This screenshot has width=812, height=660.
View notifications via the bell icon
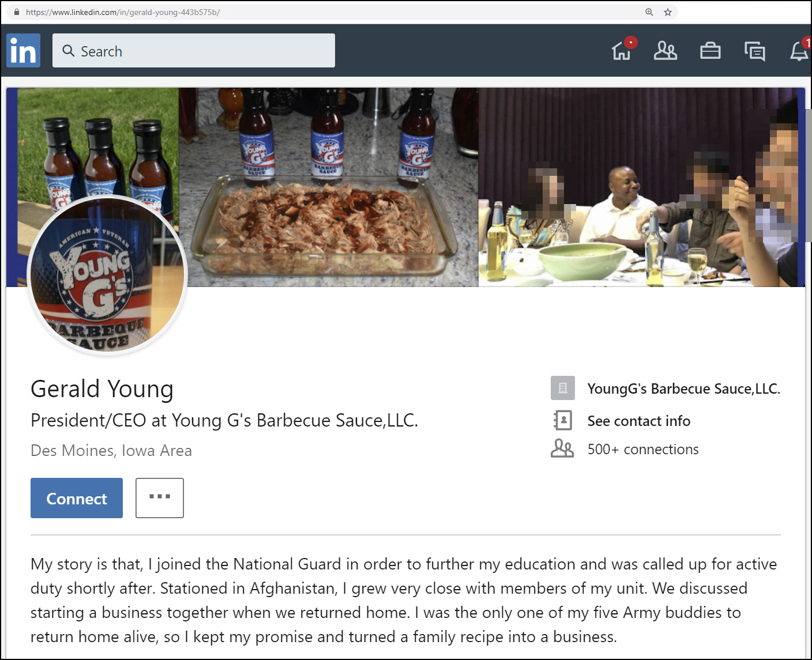pyautogui.click(x=799, y=51)
